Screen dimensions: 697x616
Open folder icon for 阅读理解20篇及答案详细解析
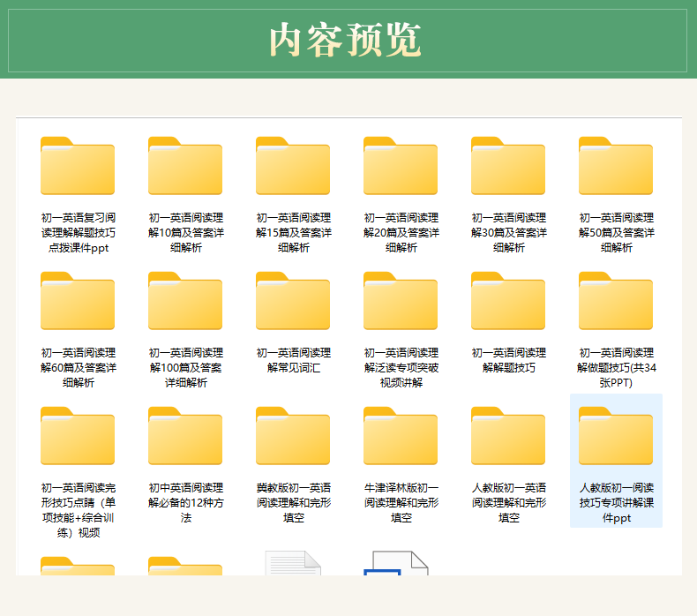tap(401, 166)
